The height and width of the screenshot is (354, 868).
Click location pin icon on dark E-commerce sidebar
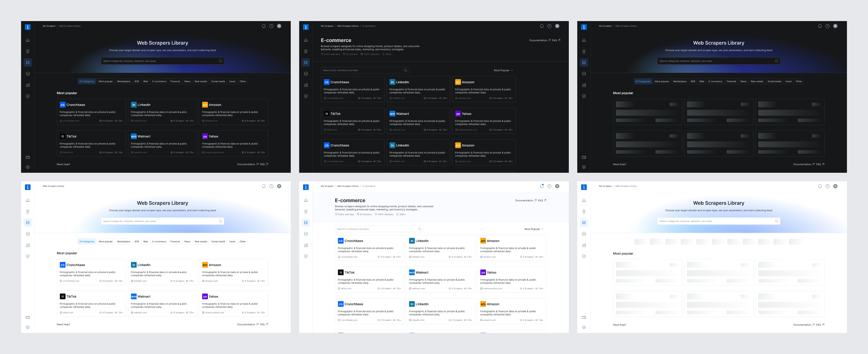coord(306,51)
